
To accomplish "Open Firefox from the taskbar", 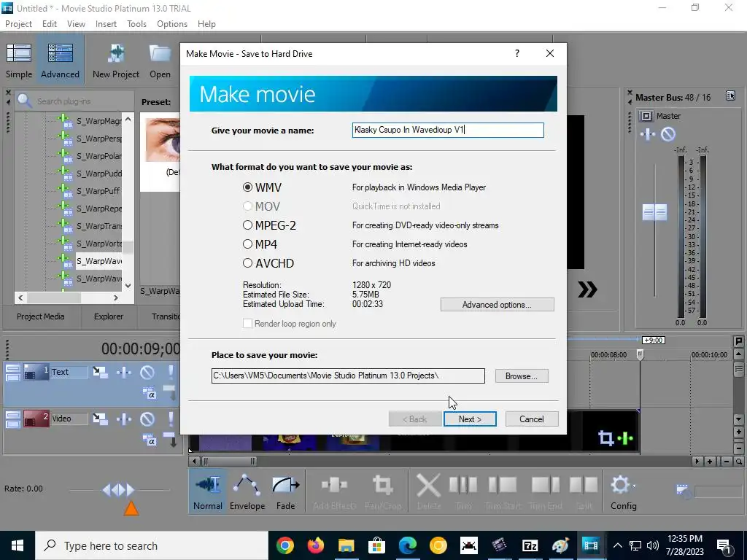I will pos(315,545).
